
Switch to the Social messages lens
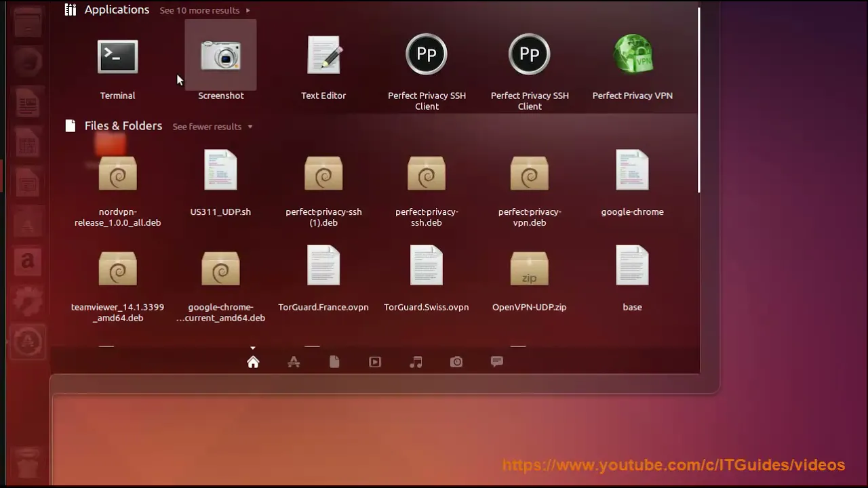497,362
